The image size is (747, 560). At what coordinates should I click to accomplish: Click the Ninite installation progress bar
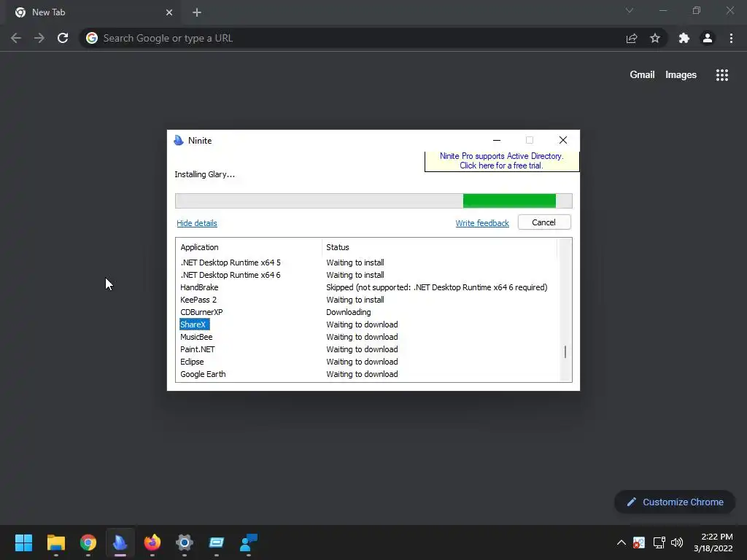pos(373,201)
